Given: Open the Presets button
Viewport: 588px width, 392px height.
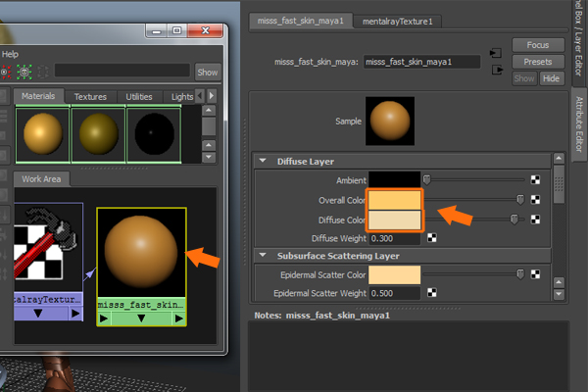Looking at the screenshot, I should click(x=538, y=62).
